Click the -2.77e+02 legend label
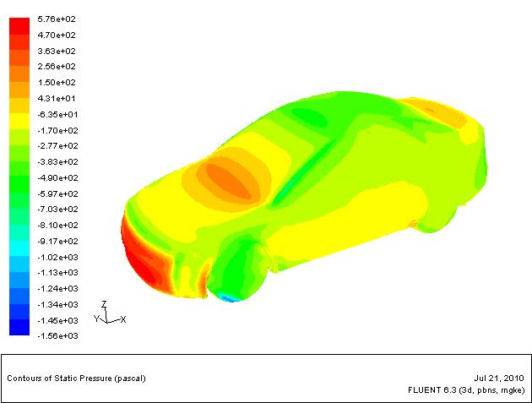Screen dimensions: 532x403 pyautogui.click(x=57, y=146)
